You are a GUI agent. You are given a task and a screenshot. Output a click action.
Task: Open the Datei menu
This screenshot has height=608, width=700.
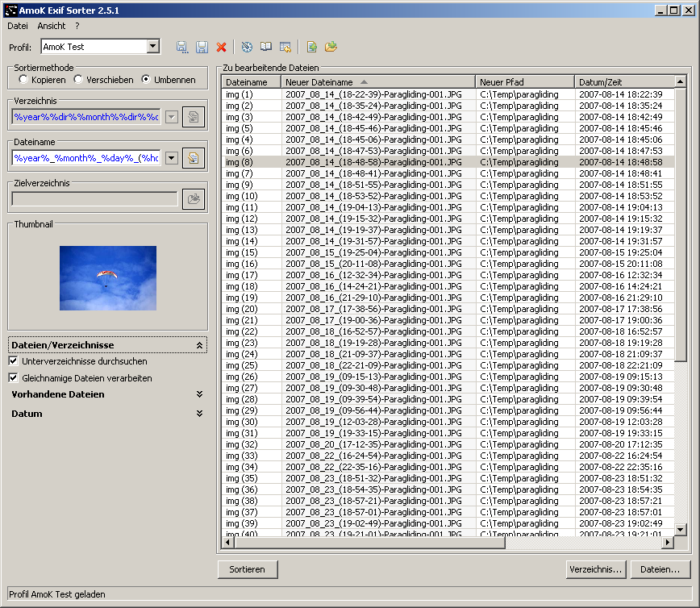tap(17, 26)
